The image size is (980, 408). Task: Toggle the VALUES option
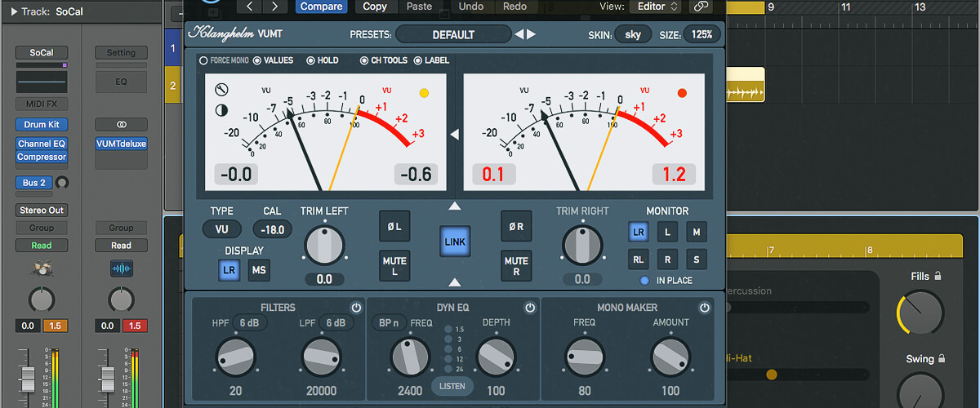point(273,60)
